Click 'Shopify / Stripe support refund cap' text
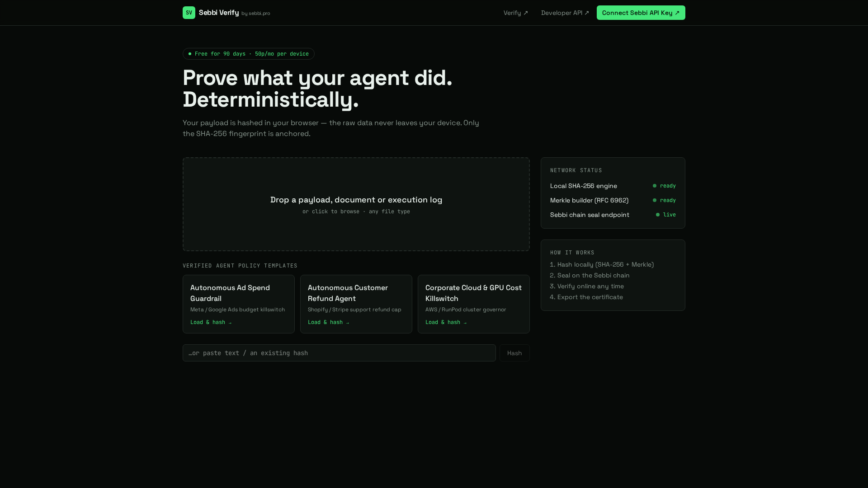 point(354,310)
